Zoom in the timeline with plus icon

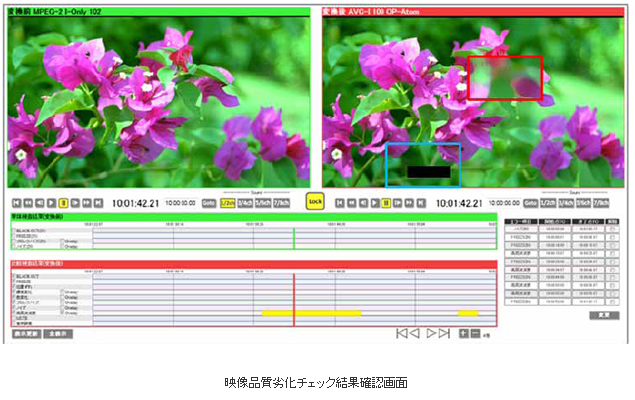(463, 333)
